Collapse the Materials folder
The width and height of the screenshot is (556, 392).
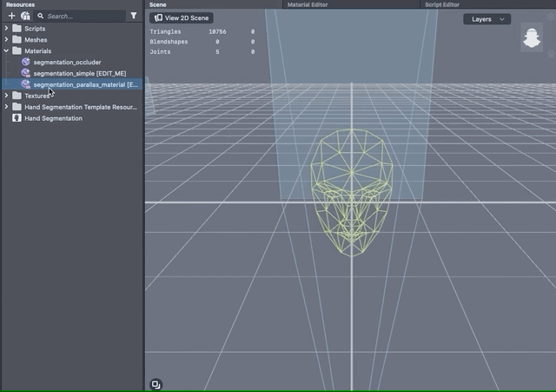click(x=7, y=51)
